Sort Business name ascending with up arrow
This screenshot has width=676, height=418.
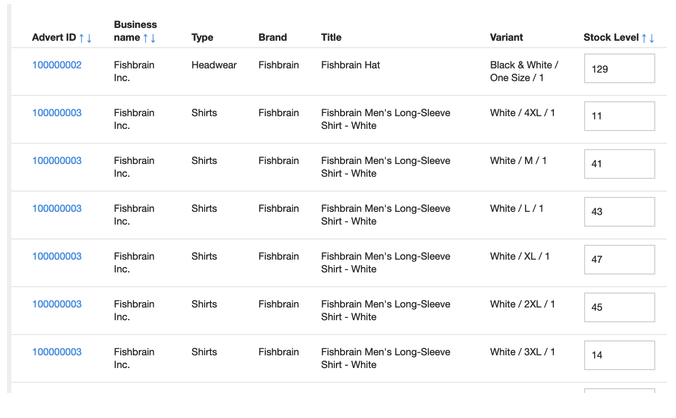145,38
